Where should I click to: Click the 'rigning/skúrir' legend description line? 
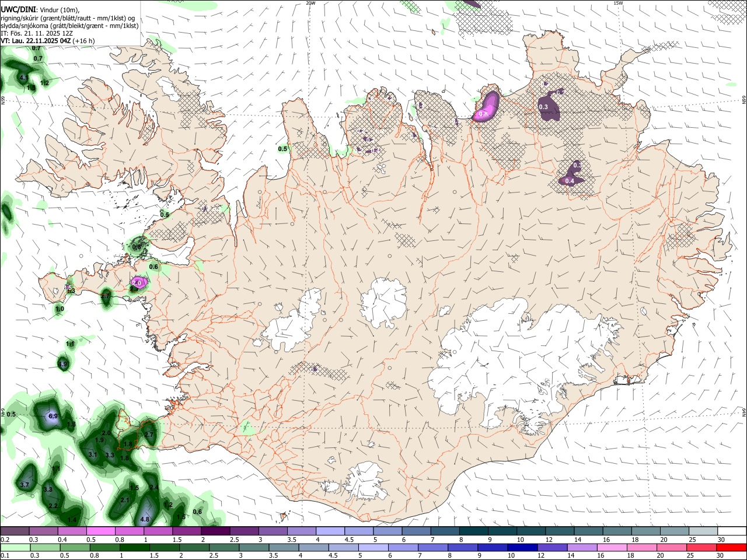(68, 18)
